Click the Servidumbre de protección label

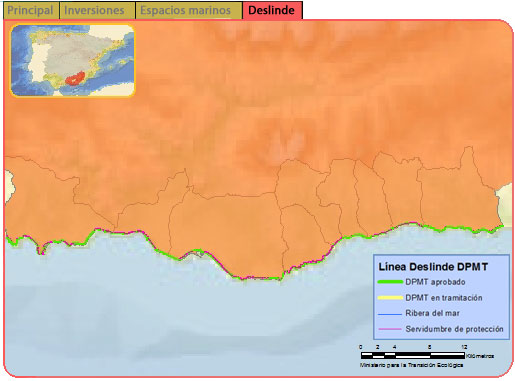click(454, 329)
